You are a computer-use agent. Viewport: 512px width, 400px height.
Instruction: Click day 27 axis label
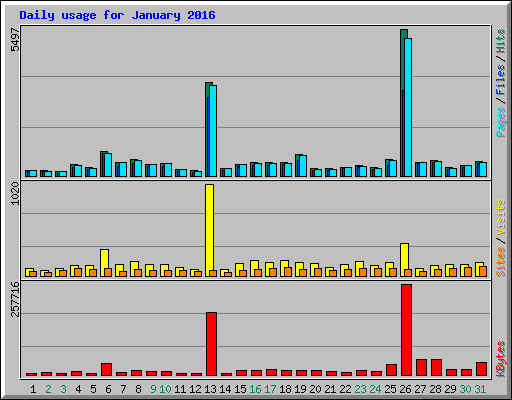[420, 389]
